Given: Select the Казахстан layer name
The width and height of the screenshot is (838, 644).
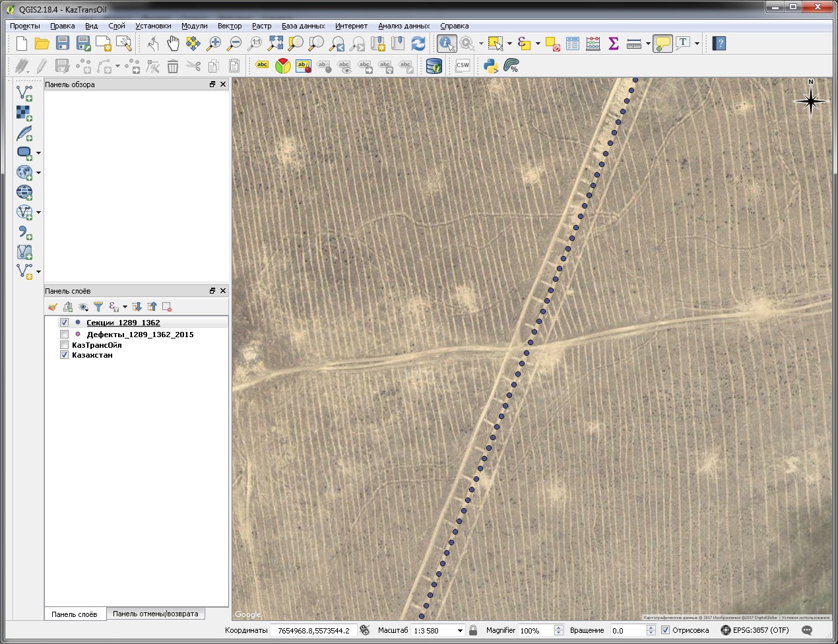Looking at the screenshot, I should pyautogui.click(x=92, y=355).
